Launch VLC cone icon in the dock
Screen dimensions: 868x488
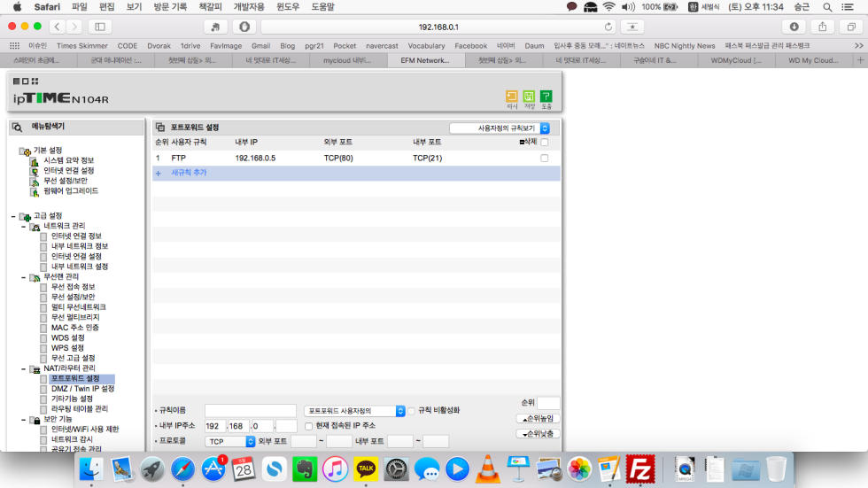488,468
